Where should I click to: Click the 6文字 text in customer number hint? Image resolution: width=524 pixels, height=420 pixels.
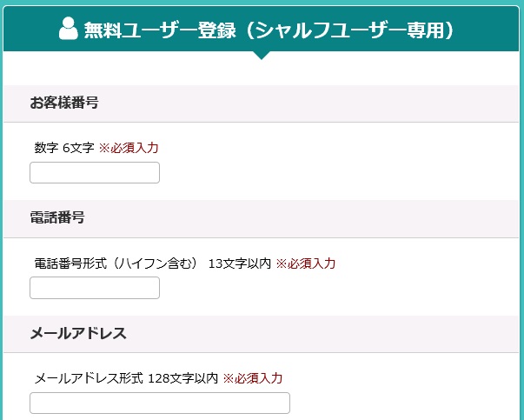pyautogui.click(x=78, y=148)
